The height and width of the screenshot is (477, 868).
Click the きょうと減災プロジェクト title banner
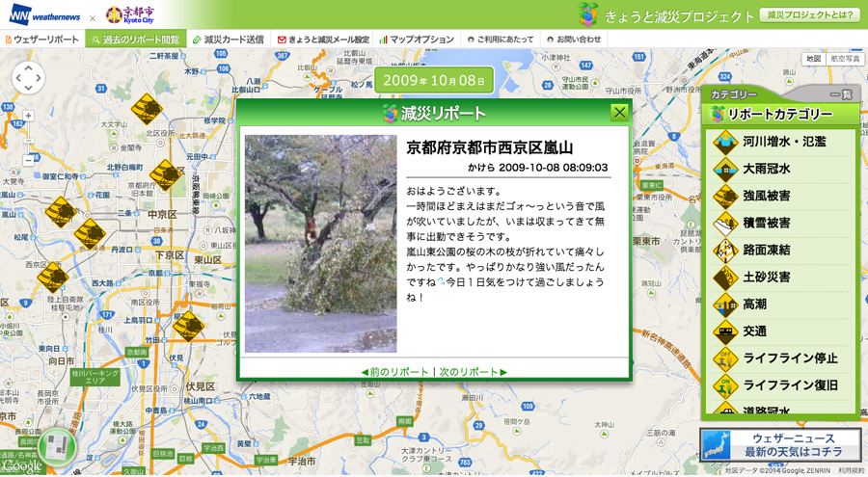coord(665,15)
